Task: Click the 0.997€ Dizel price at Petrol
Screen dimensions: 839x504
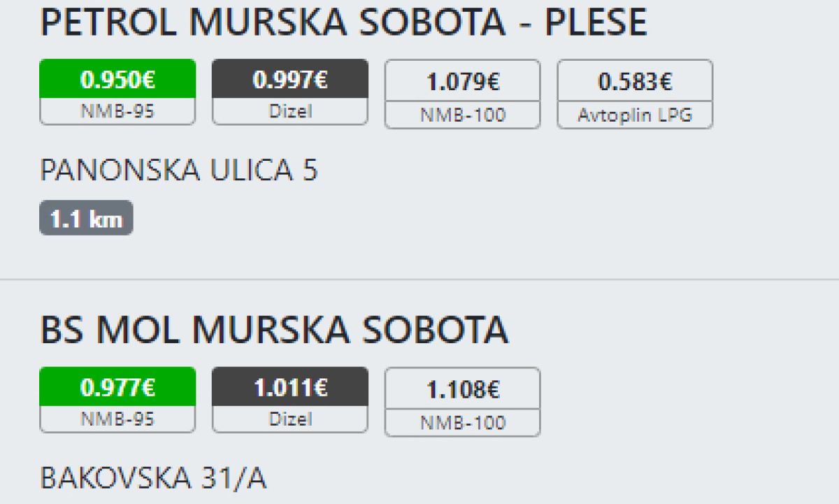Action: (290, 81)
